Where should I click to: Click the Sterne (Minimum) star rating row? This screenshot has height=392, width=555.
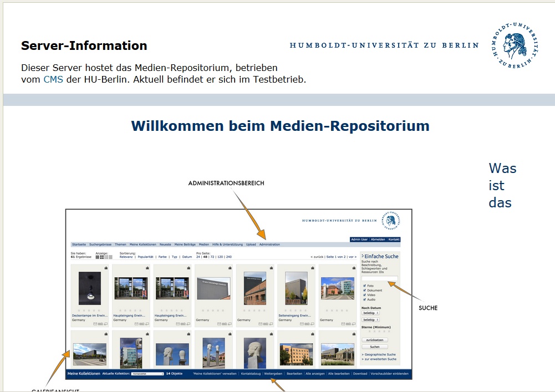click(x=379, y=332)
